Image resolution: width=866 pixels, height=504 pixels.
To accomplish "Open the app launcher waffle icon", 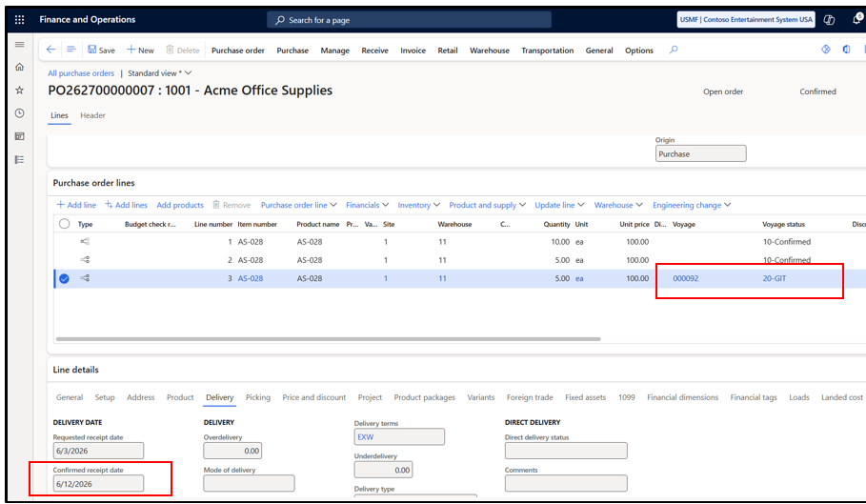I will coord(19,19).
